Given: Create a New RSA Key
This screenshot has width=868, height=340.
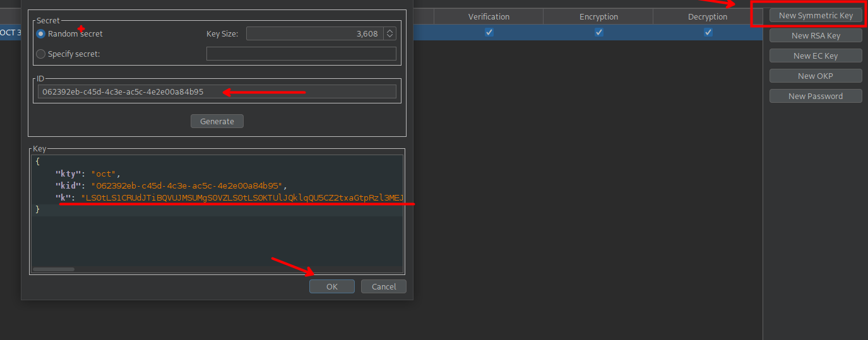Looking at the screenshot, I should pyautogui.click(x=816, y=36).
